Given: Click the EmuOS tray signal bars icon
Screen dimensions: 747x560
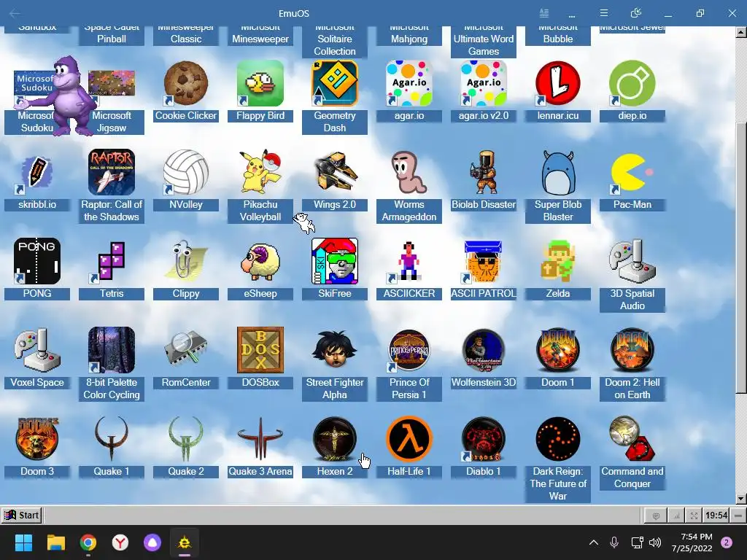Looking at the screenshot, I should tap(676, 516).
